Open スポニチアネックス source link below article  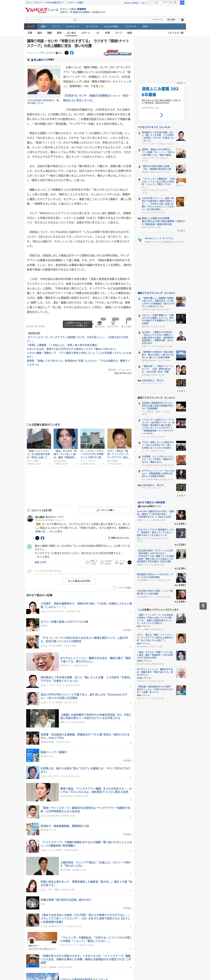click(x=123, y=373)
